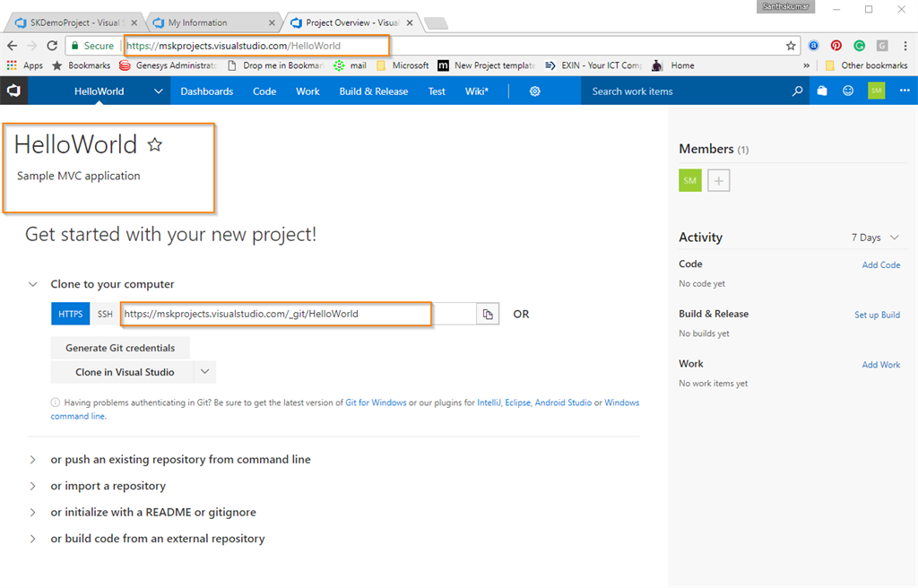Screen dimensions: 918x588
Task: Open the Build & Release hub
Action: 374,91
